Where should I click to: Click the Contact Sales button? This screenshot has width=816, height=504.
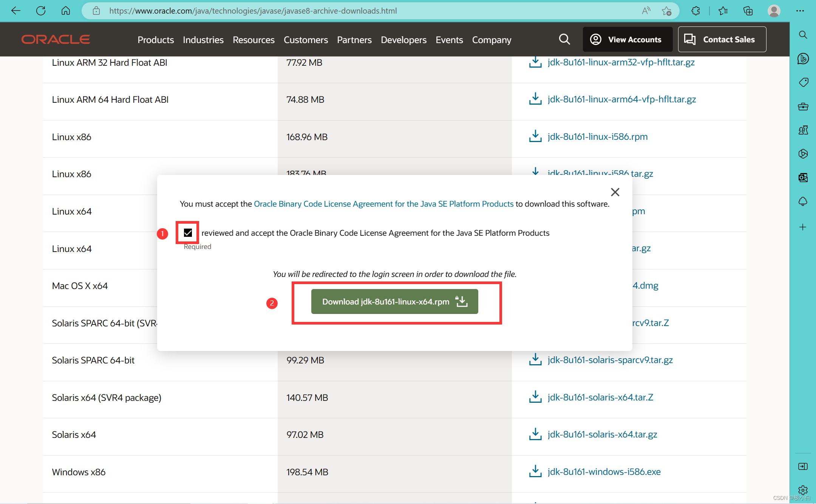722,39
